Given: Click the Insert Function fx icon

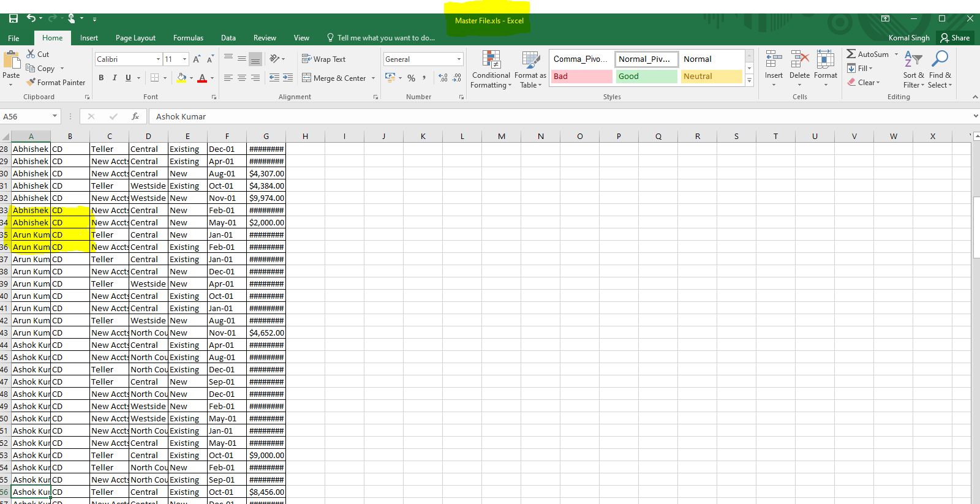Looking at the screenshot, I should [135, 116].
